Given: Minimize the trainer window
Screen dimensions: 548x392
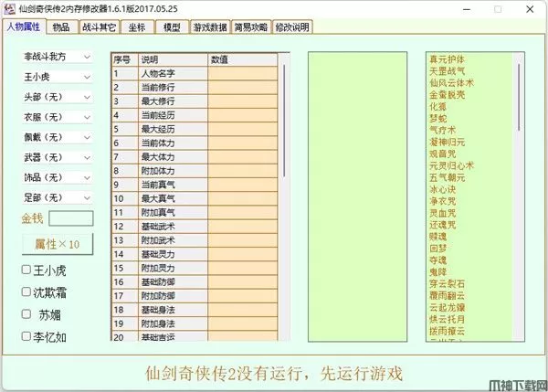Looking at the screenshot, I should 467,9.
